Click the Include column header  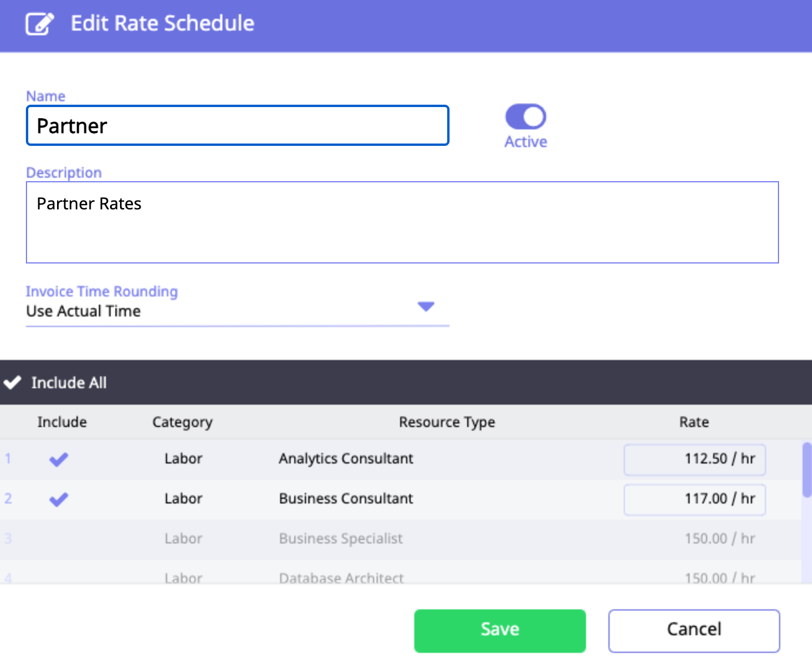point(62,422)
